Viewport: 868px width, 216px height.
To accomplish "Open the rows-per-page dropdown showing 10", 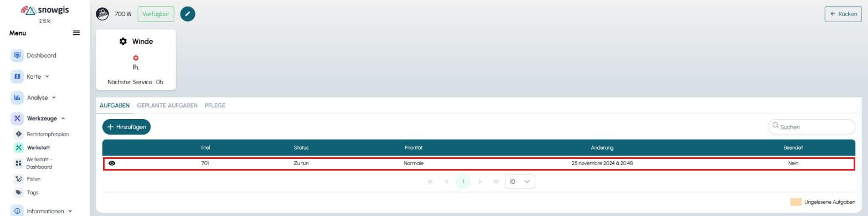I will tap(520, 182).
